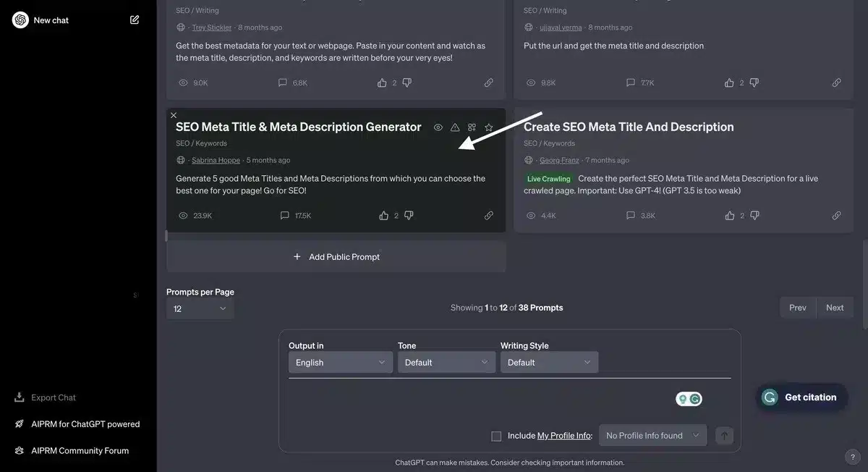The width and height of the screenshot is (868, 472).
Task: Thumbs up the Trey Stickler prompt
Action: coord(382,83)
